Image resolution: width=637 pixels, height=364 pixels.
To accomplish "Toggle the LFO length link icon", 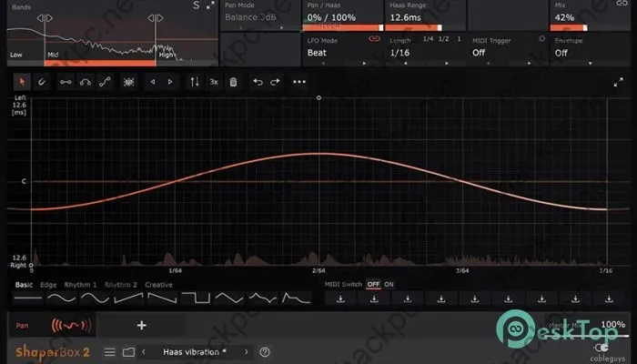I will click(373, 39).
